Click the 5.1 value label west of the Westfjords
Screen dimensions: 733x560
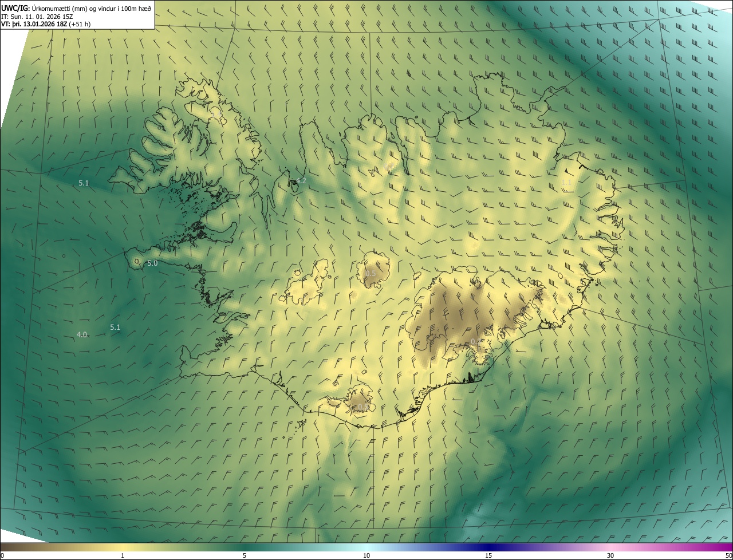(x=84, y=183)
